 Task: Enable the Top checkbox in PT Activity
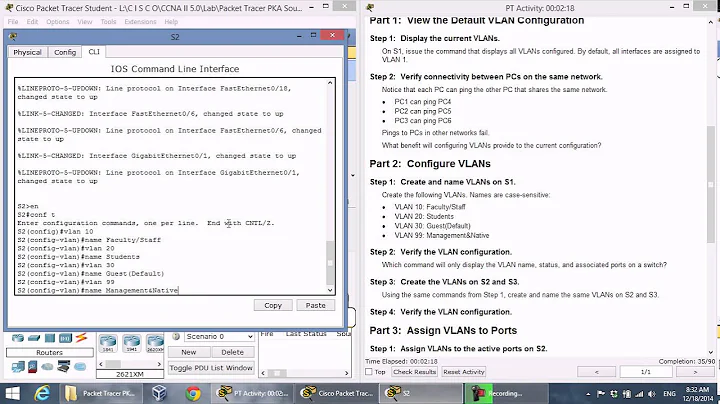[369, 372]
